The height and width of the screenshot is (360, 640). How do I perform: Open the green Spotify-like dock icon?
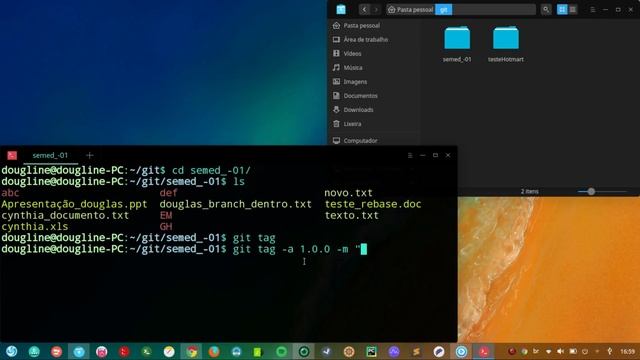(x=281, y=351)
